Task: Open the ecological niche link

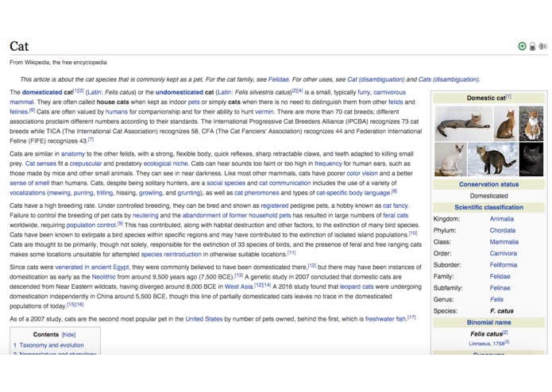Action: point(165,163)
